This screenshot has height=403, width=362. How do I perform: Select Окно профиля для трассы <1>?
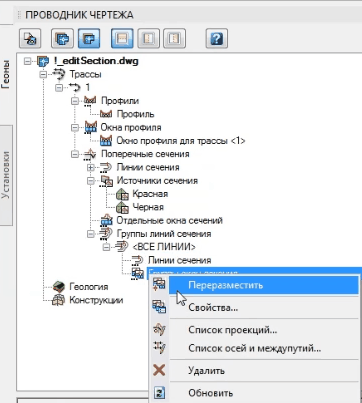pyautogui.click(x=181, y=141)
